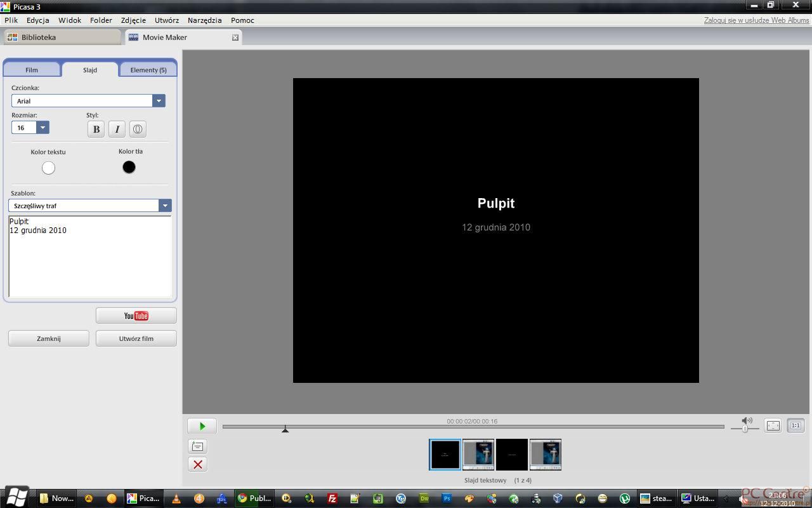Click the Utwórz film button
This screenshot has height=508, width=812.
point(136,338)
